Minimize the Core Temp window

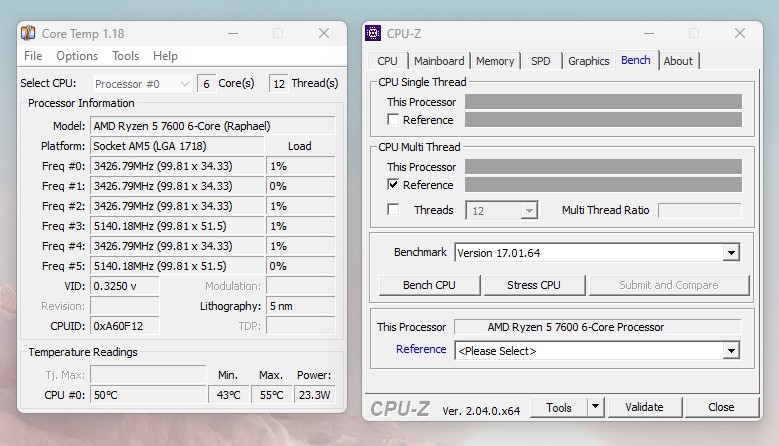click(233, 34)
